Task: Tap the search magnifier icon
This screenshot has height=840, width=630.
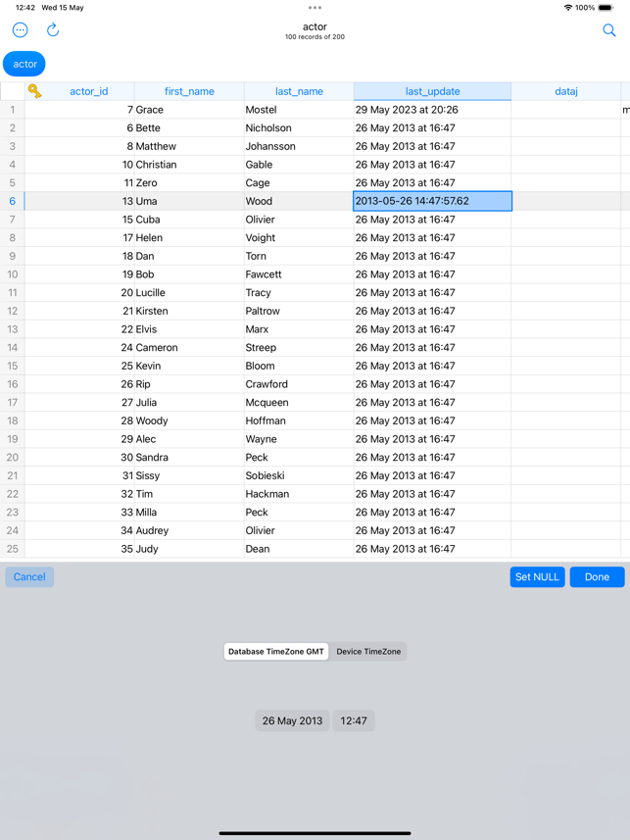Action: click(x=608, y=30)
